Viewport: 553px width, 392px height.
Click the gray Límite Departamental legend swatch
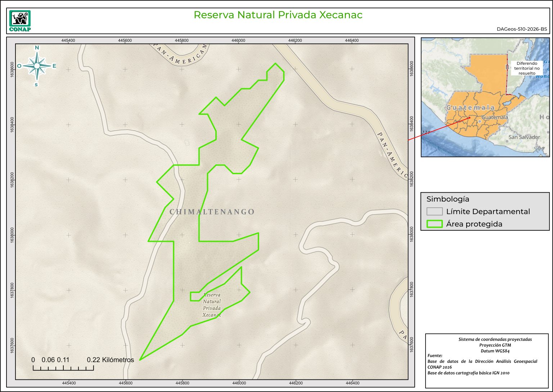(434, 211)
